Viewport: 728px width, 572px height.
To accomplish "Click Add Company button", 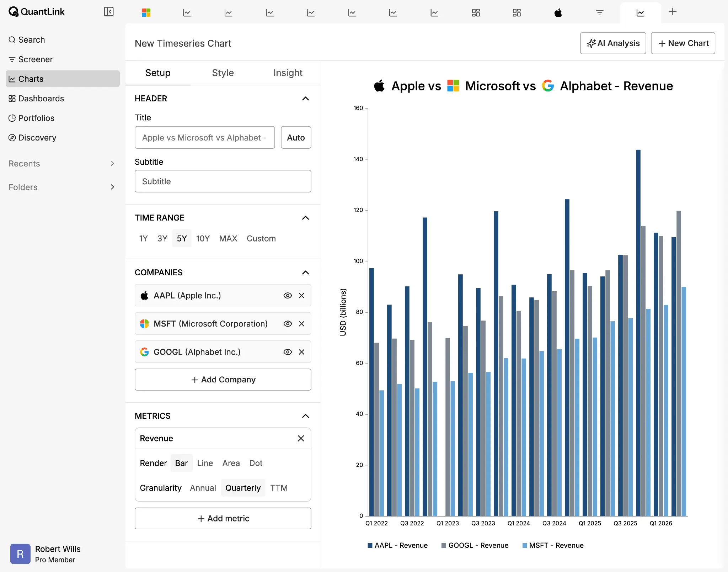I will [223, 380].
